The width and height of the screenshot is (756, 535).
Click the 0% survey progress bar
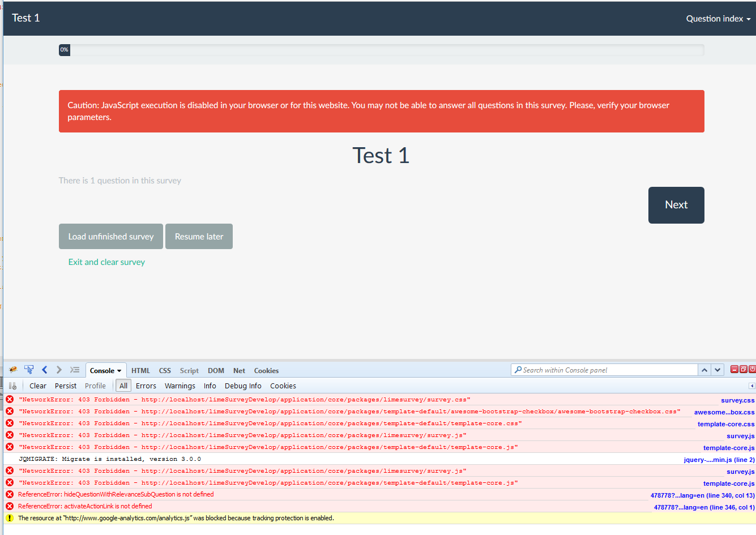tap(381, 50)
